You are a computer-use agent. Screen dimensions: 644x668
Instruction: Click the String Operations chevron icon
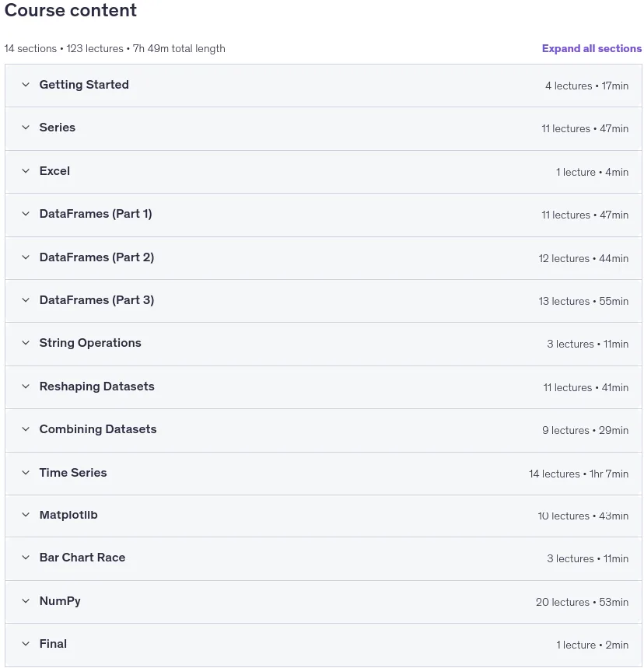coord(26,343)
